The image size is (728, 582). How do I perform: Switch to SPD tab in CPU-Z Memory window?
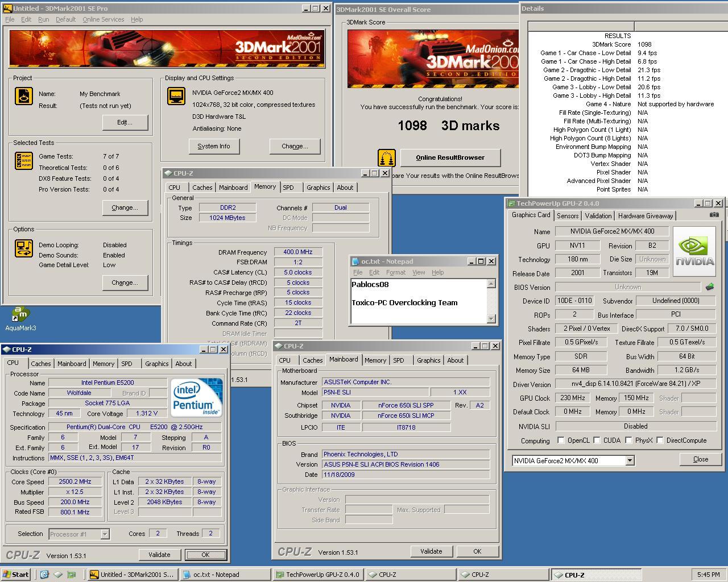(288, 188)
